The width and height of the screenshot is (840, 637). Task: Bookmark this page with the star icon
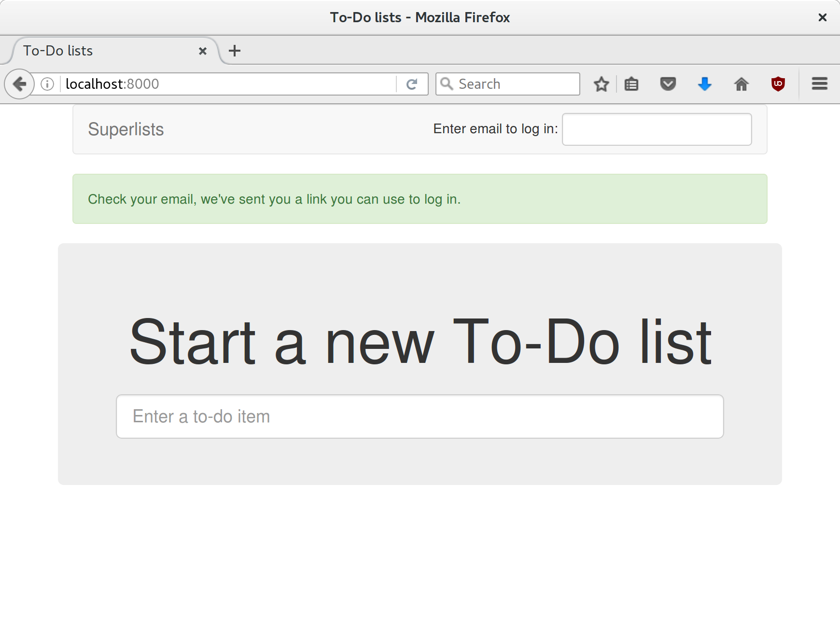602,84
